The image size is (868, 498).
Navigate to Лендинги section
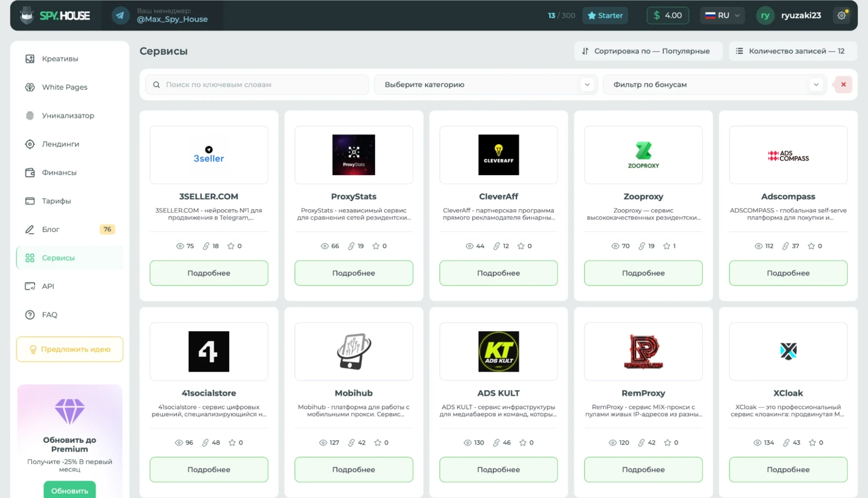[70, 144]
